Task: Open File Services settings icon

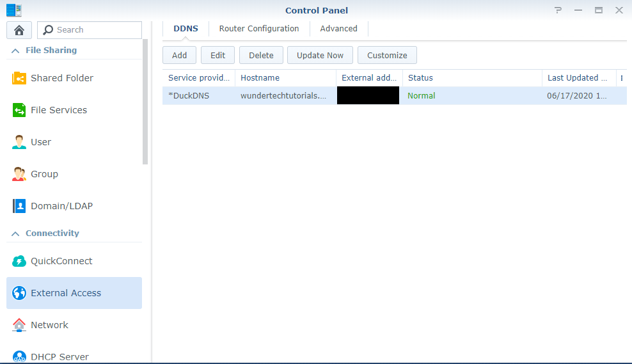Action: tap(19, 110)
